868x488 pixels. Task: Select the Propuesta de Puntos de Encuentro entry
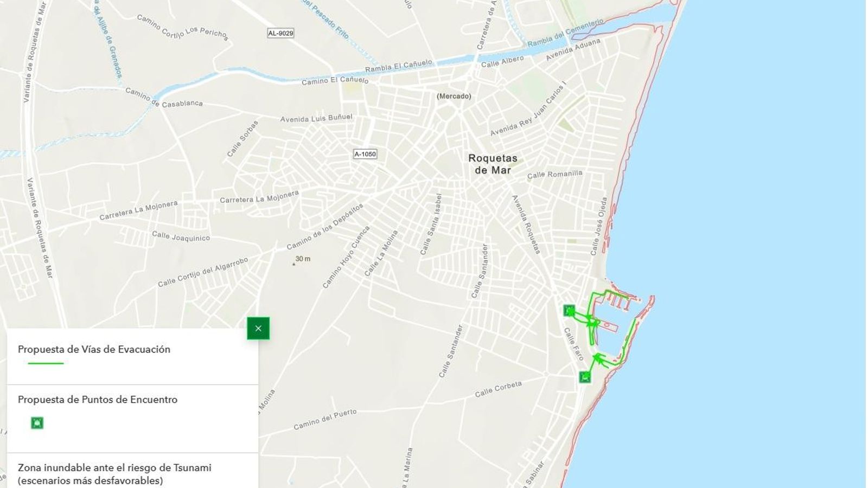(99, 400)
